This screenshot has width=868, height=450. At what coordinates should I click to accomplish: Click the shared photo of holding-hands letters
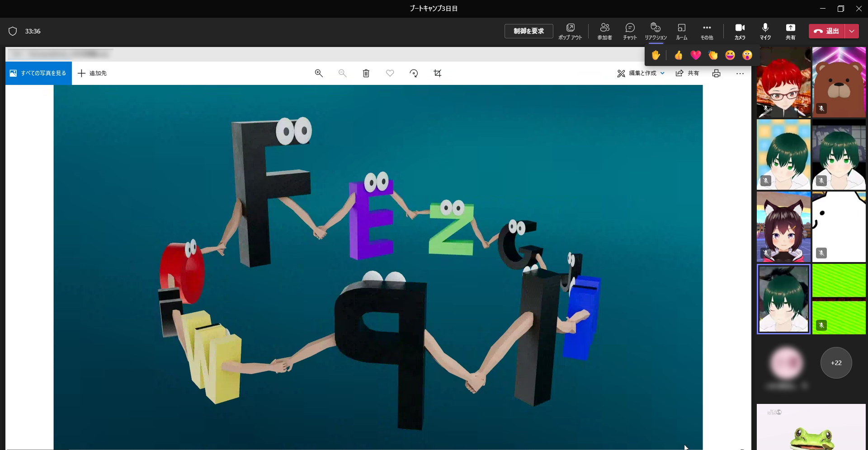pyautogui.click(x=378, y=267)
